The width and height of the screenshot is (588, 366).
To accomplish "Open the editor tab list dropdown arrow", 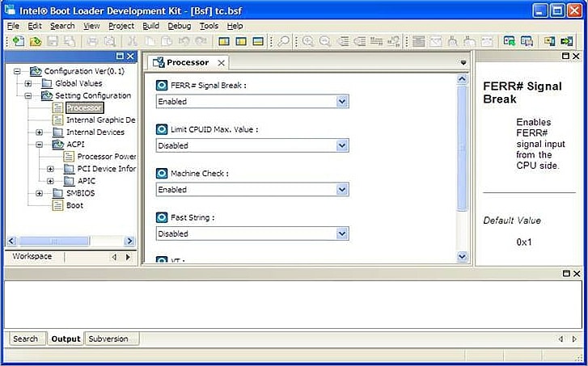I will point(463,62).
